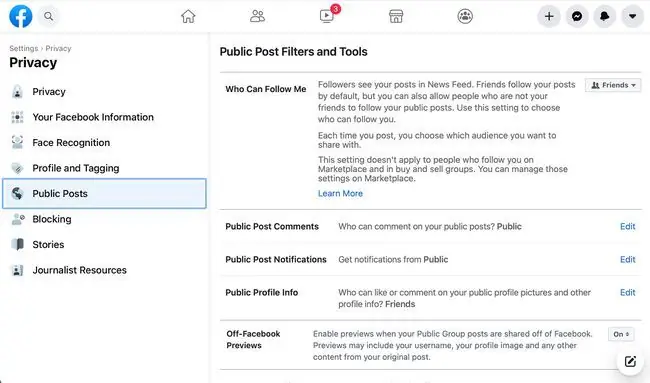Open the Groups icon in navigation
This screenshot has height=383, width=650.
coord(465,16)
